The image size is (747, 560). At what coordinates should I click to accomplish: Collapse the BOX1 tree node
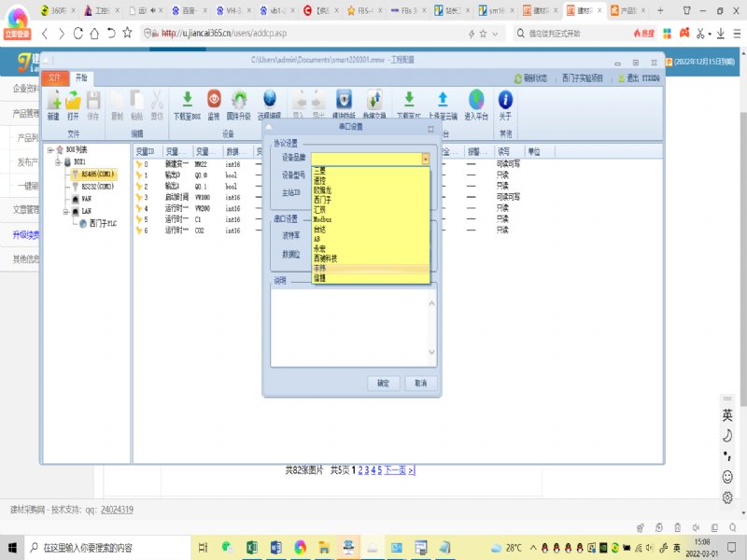(57, 161)
